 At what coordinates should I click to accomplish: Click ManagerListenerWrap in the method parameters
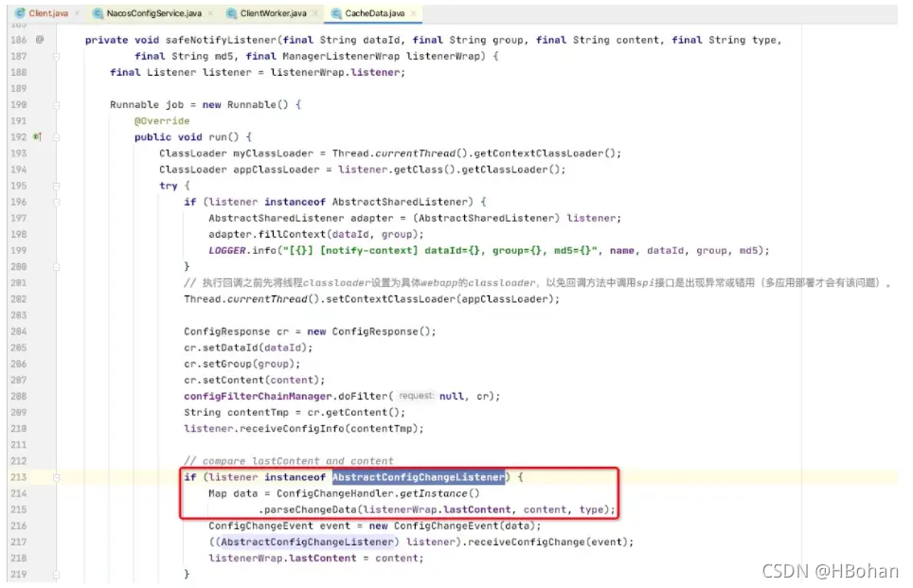point(341,56)
